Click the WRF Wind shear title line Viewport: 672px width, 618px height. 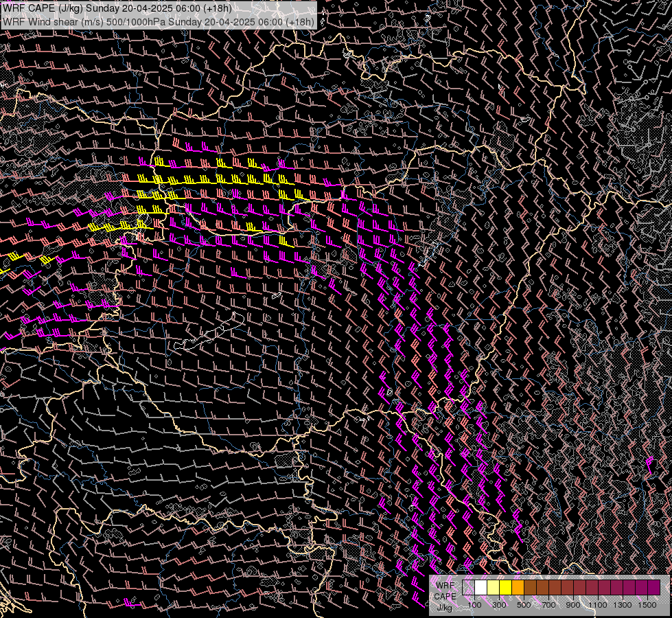(x=159, y=22)
